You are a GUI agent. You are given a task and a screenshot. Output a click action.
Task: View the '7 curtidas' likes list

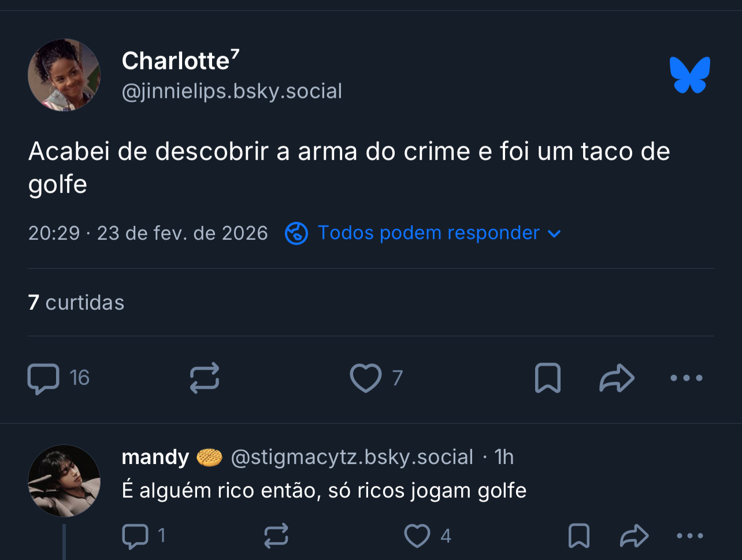76,303
